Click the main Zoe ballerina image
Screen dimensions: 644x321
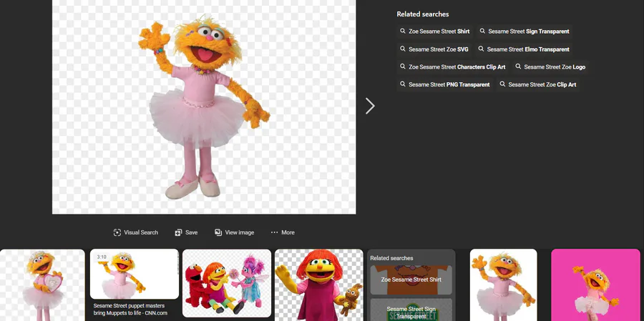tap(204, 107)
